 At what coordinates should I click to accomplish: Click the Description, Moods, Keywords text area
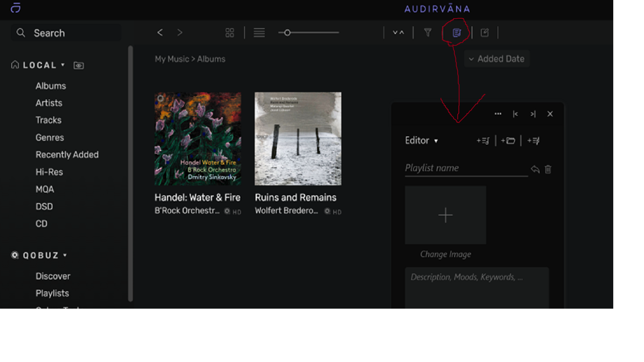(477, 288)
